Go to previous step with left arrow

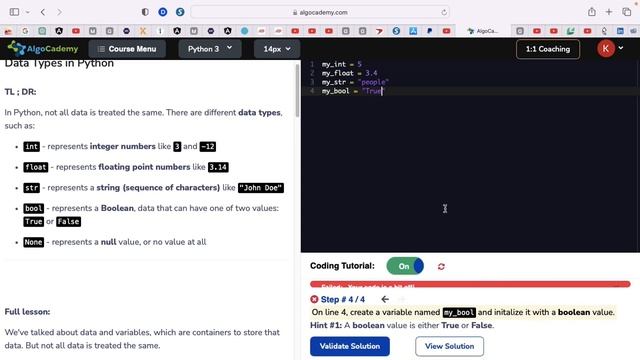point(385,299)
